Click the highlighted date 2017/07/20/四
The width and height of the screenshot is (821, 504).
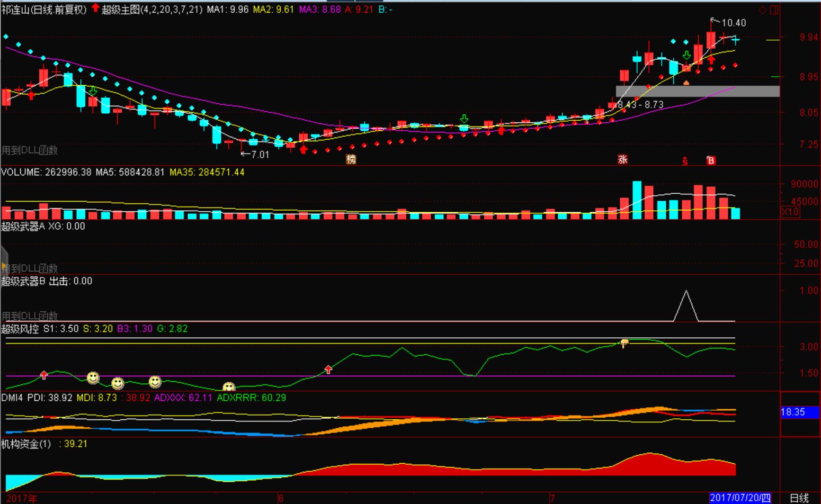[740, 498]
